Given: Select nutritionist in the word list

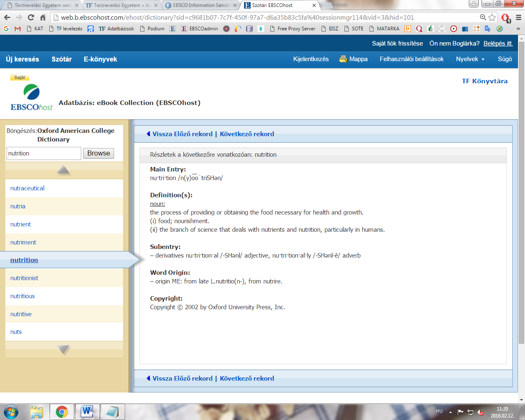Looking at the screenshot, I should coord(24,278).
